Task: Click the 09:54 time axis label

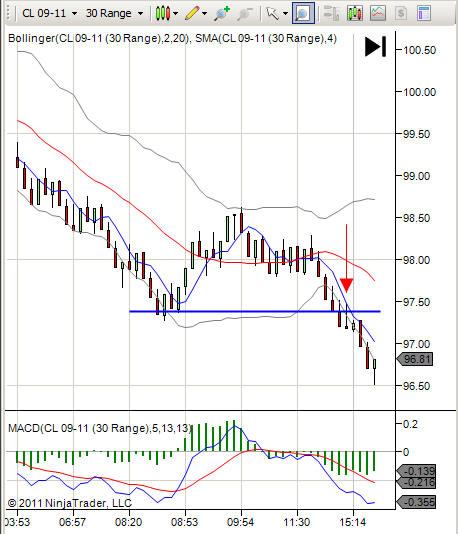Action: [x=240, y=522]
